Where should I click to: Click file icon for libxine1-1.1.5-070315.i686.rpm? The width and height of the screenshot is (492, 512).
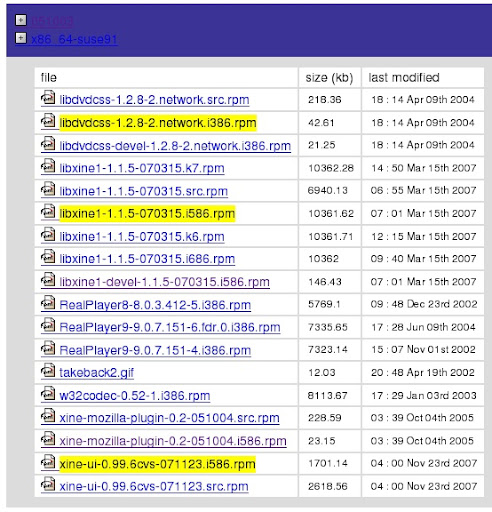click(48, 257)
